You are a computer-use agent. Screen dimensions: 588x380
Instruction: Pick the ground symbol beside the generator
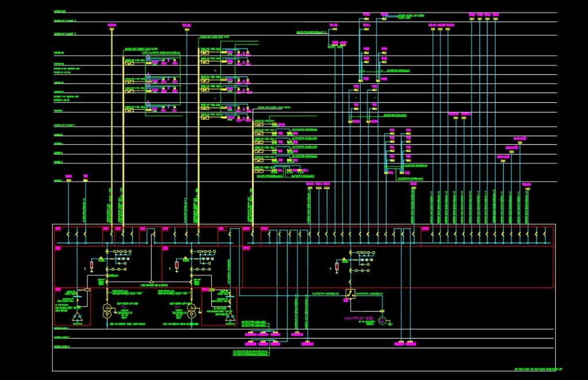tap(390, 323)
